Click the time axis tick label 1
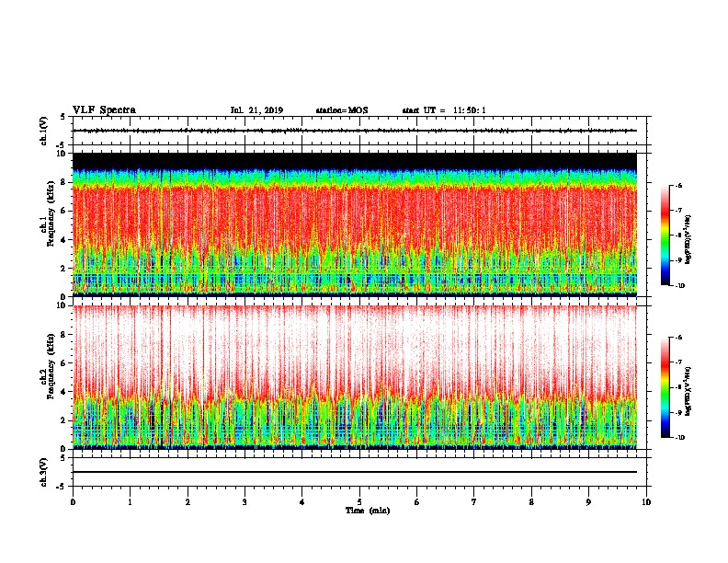This screenshot has height=563, width=728. point(130,502)
